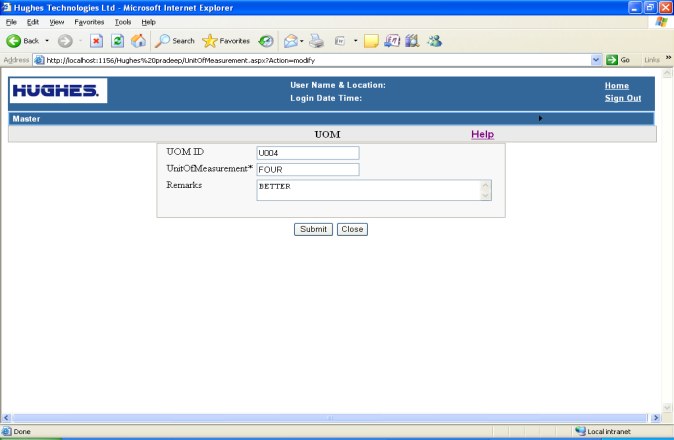674x440 pixels.
Task: Click the browser Back button
Action: click(x=22, y=41)
